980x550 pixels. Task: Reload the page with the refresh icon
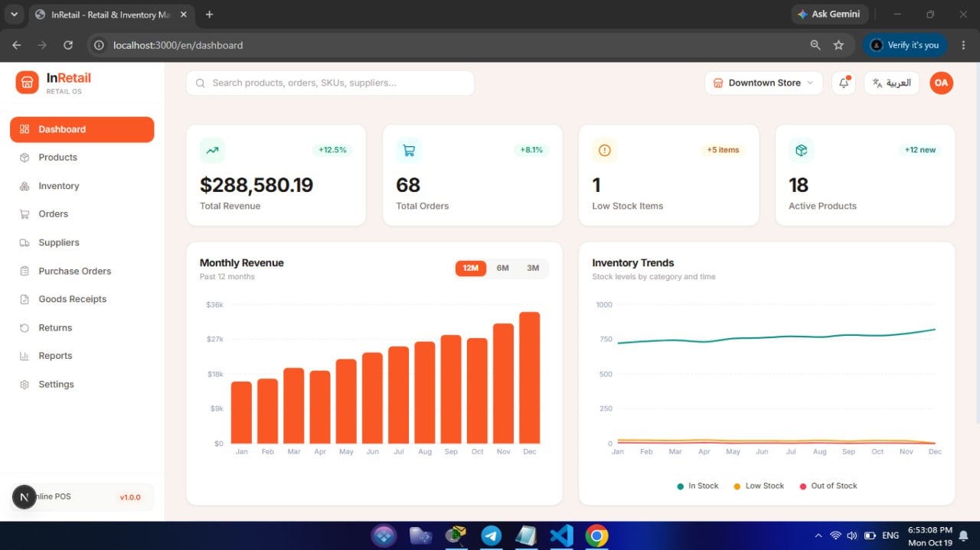68,45
